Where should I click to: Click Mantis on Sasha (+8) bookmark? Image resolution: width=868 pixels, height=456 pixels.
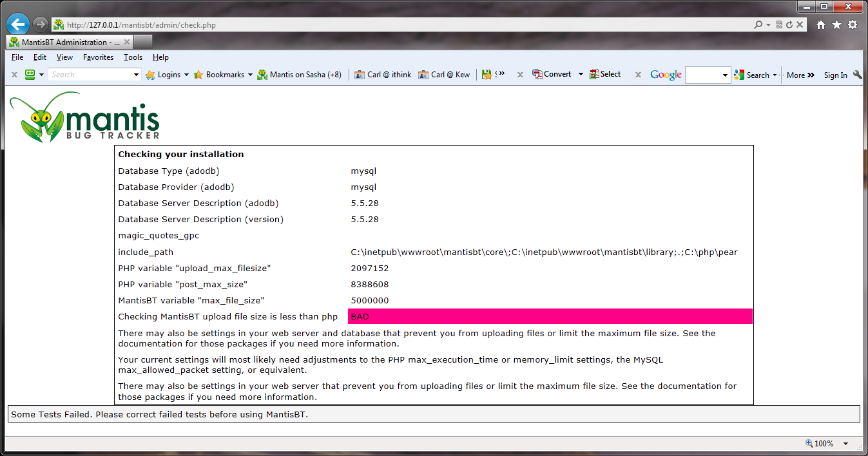pyautogui.click(x=299, y=75)
